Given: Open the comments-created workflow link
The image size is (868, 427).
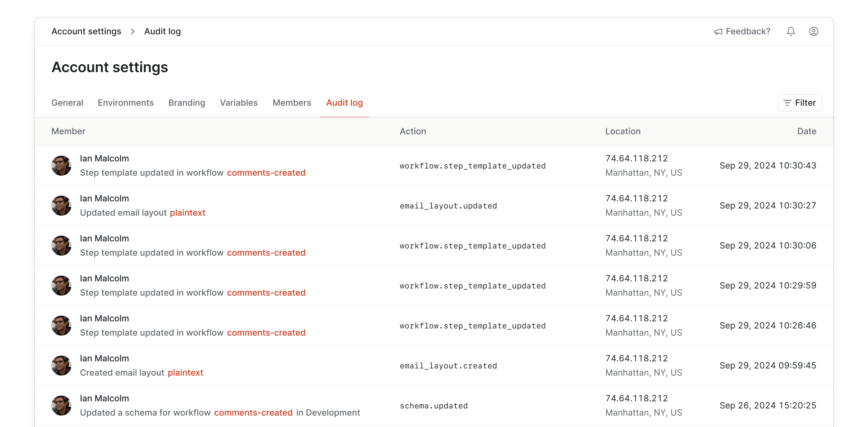Looking at the screenshot, I should 266,172.
